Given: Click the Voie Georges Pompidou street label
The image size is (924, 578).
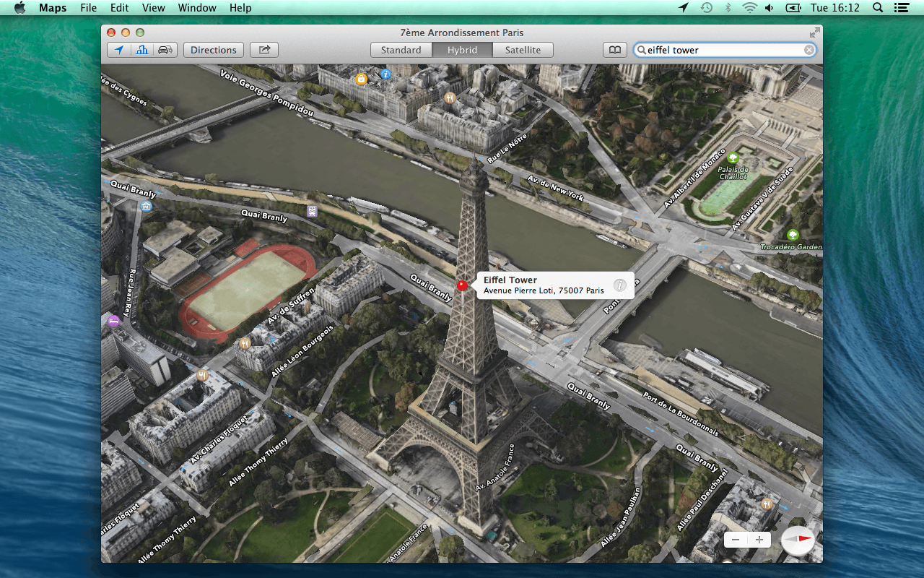Looking at the screenshot, I should (x=267, y=92).
